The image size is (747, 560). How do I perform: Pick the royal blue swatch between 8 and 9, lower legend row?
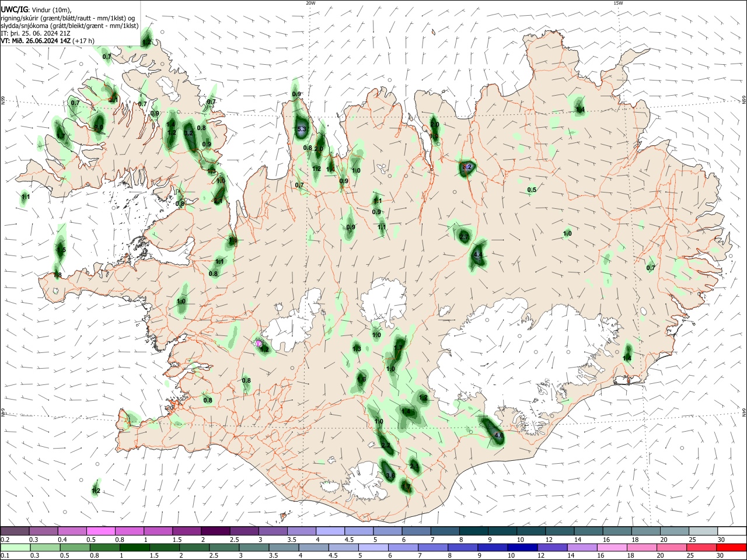(x=463, y=547)
